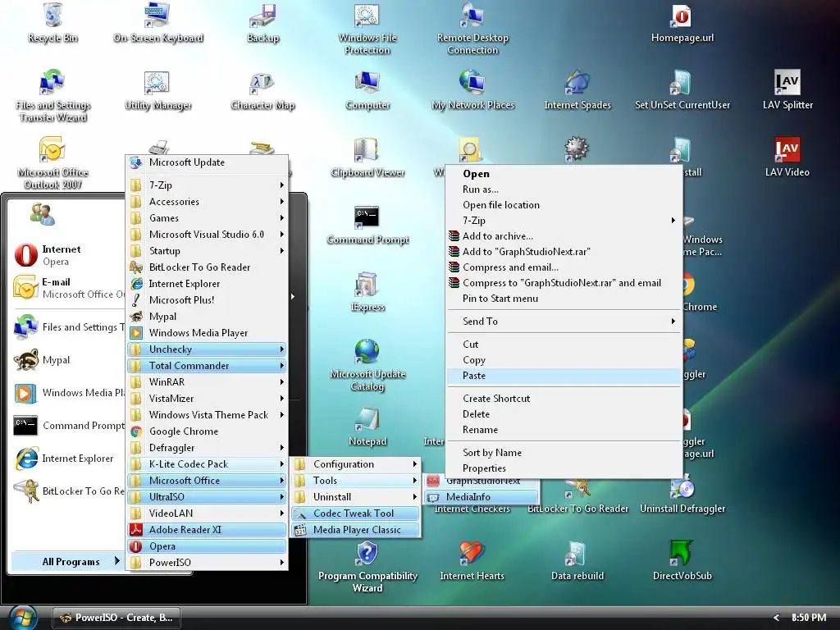Open My Network Places icon
Viewport: 840px width, 630px height.
pos(472,90)
